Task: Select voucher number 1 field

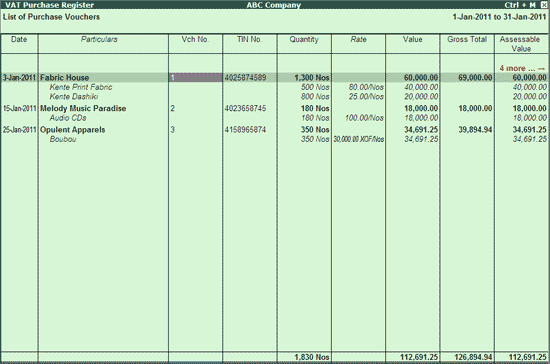Action: [x=195, y=77]
